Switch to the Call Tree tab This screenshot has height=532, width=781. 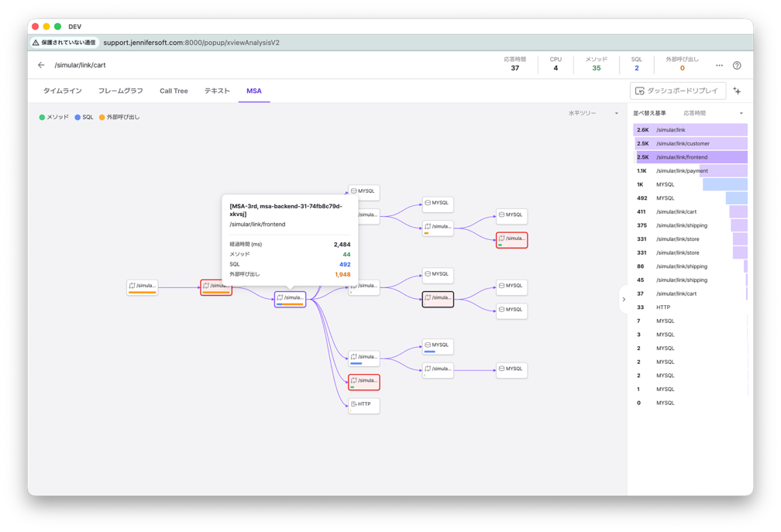coord(174,91)
